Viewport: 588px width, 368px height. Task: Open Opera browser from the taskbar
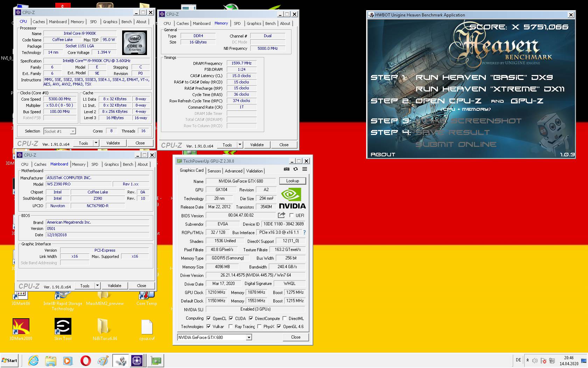[x=85, y=361]
